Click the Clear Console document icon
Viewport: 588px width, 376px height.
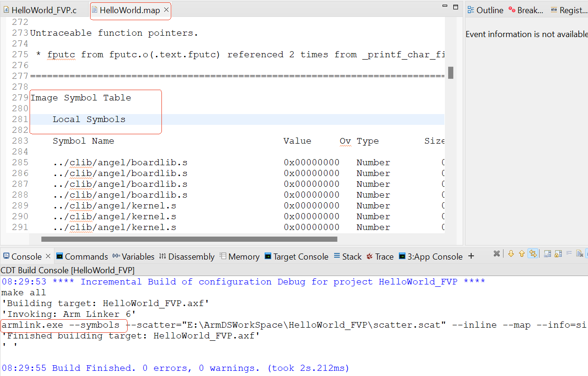click(x=580, y=254)
